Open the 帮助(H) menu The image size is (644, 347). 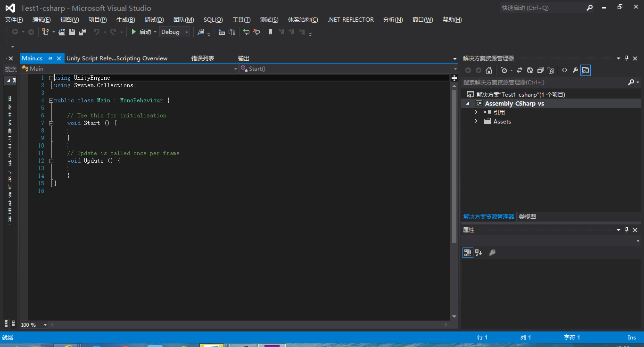452,20
